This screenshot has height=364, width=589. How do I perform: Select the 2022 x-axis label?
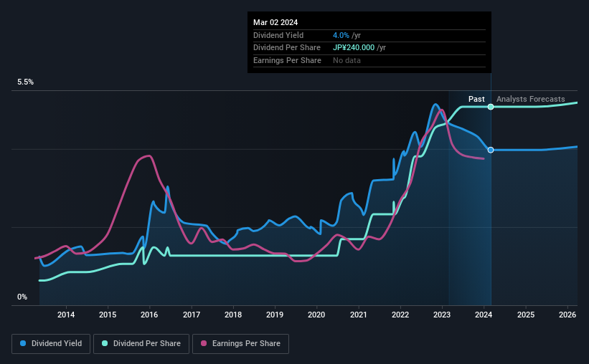400,315
